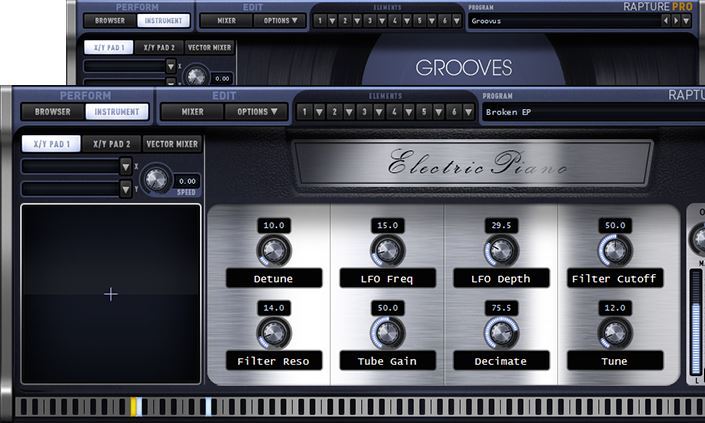Click the Decimate value 75.5
Image resolution: width=705 pixels, height=423 pixels.
coord(501,308)
